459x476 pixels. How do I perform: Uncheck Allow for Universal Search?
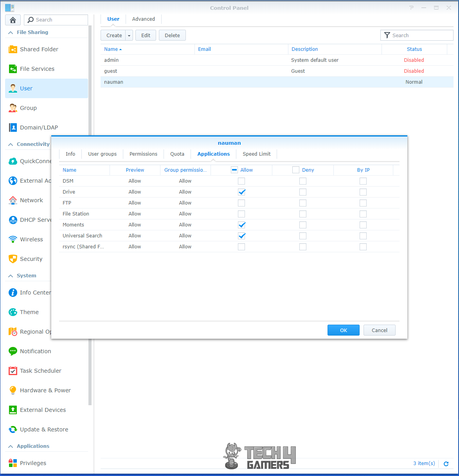(x=241, y=236)
